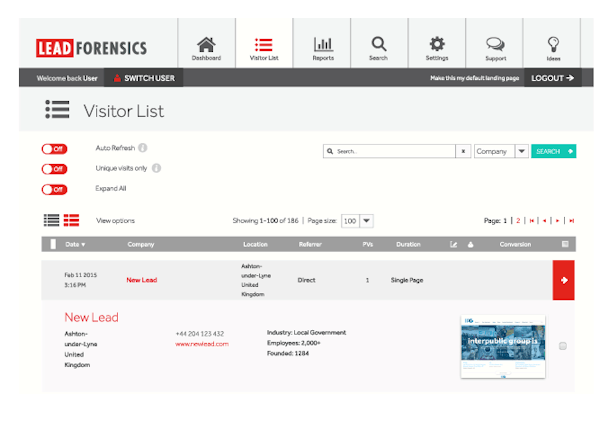The width and height of the screenshot is (600, 421).
Task: Click the phone number +44 204 123 432
Action: coord(200,334)
